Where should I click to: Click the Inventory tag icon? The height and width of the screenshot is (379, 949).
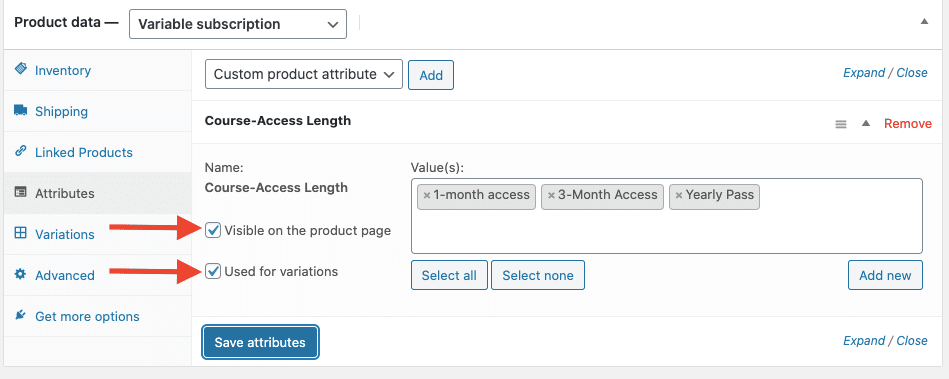[21, 70]
